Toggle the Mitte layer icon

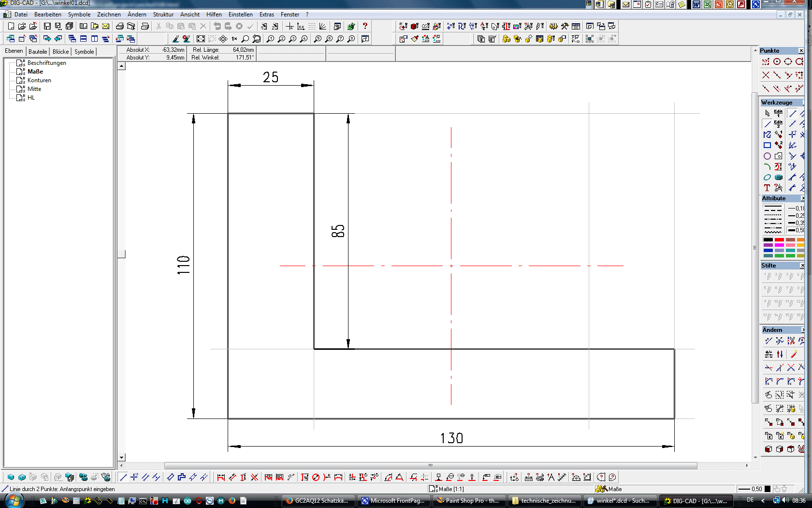[x=20, y=89]
